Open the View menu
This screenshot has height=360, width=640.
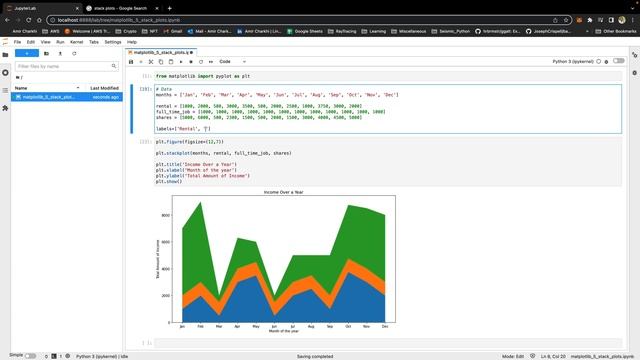(45, 42)
